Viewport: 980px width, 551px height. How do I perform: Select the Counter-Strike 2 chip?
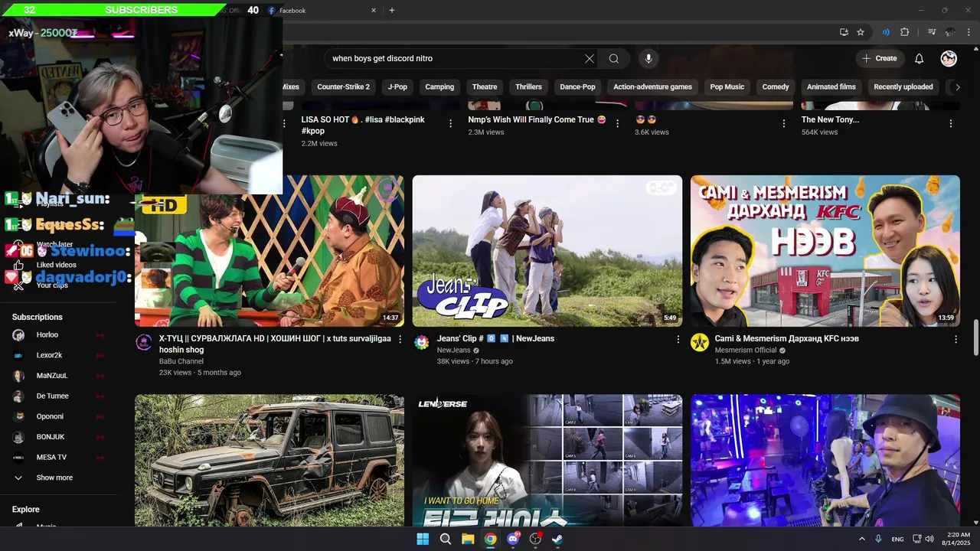pos(343,87)
